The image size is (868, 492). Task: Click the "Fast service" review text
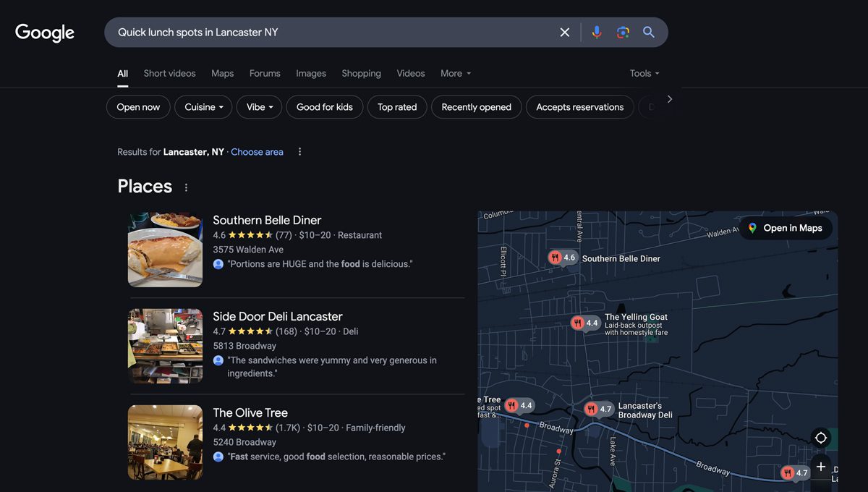click(x=336, y=457)
